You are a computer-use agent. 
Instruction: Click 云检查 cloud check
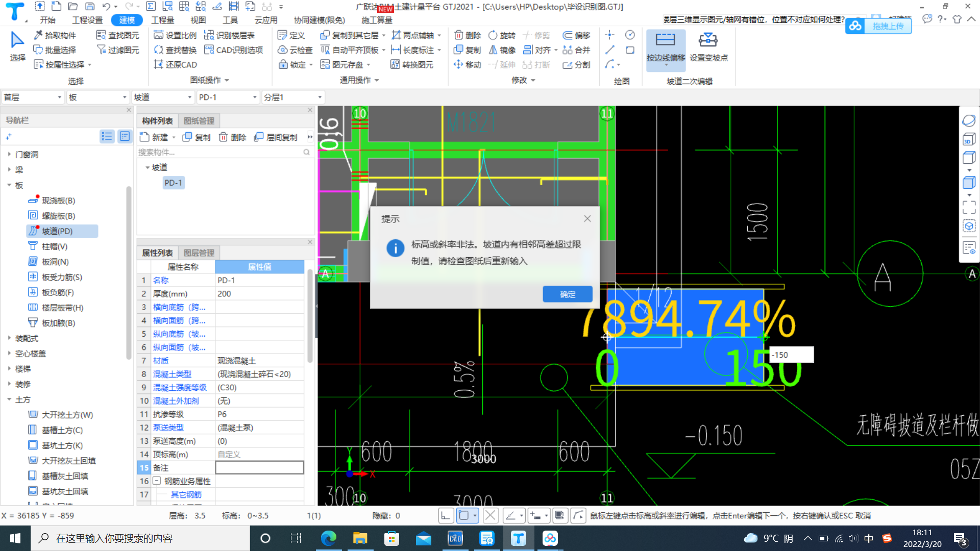tap(295, 50)
